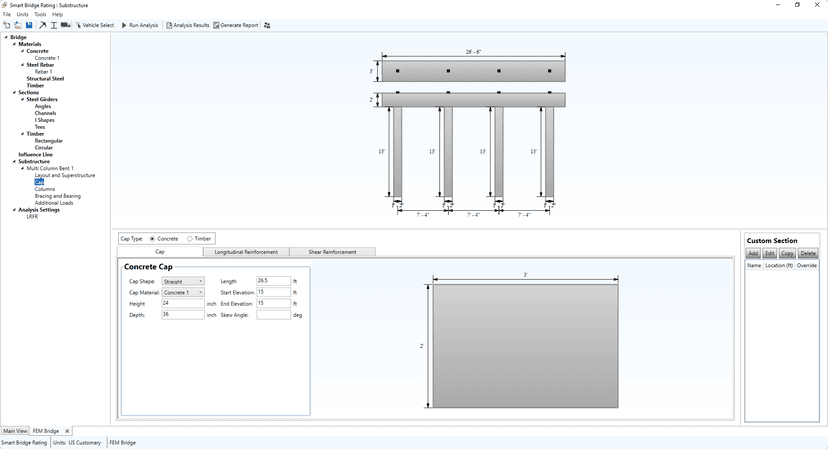
Task: Open the Units menu
Action: tap(22, 15)
